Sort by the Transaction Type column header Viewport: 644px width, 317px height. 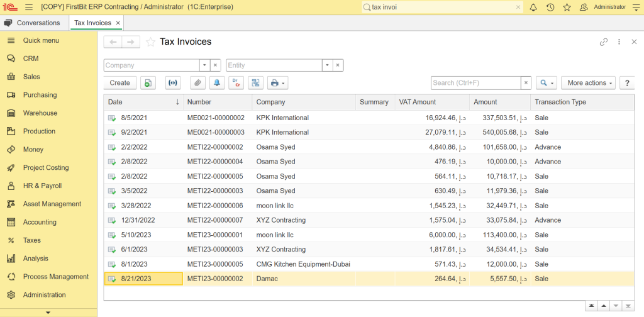coord(582,103)
